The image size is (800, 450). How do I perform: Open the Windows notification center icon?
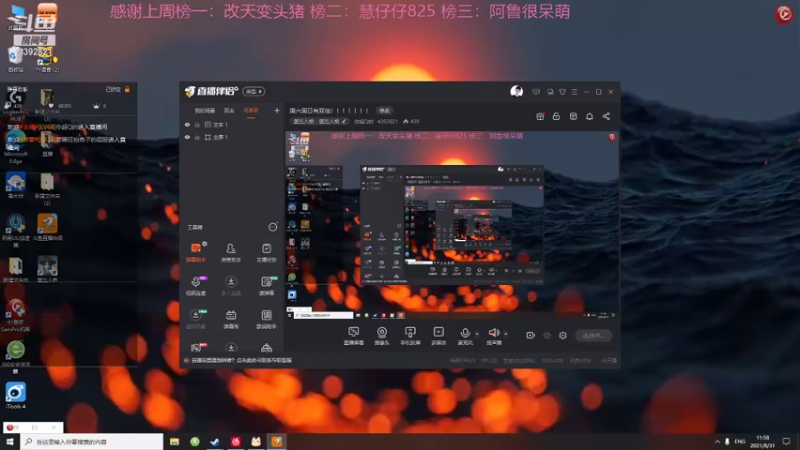(786, 441)
